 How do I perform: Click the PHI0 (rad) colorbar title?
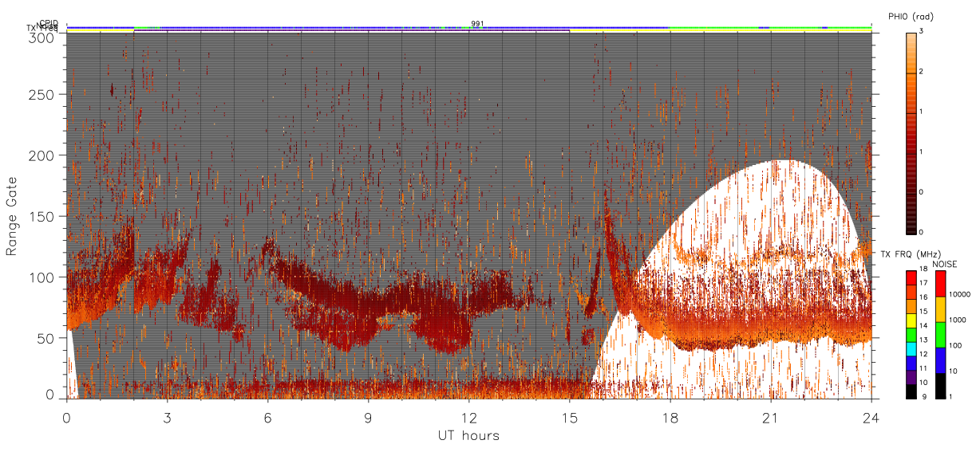(x=911, y=16)
